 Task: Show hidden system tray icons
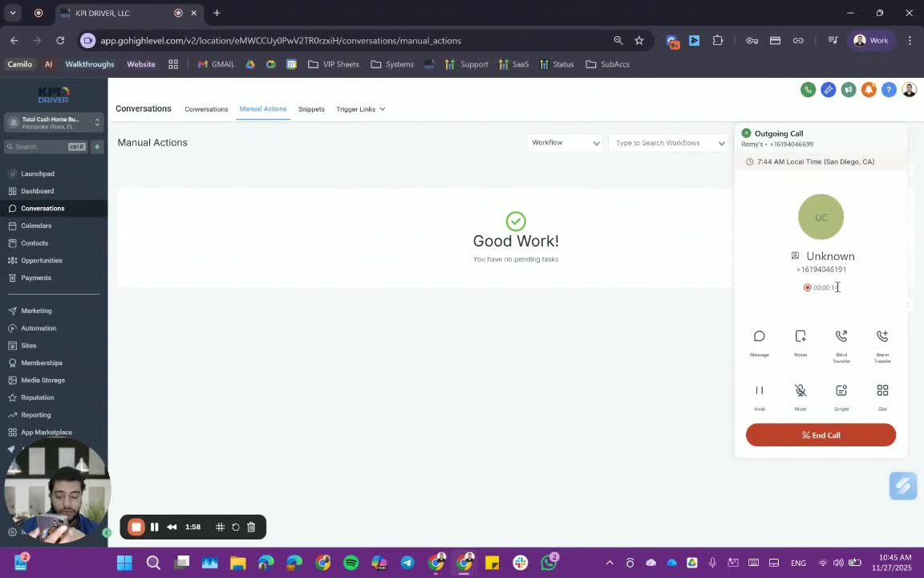pyautogui.click(x=610, y=563)
